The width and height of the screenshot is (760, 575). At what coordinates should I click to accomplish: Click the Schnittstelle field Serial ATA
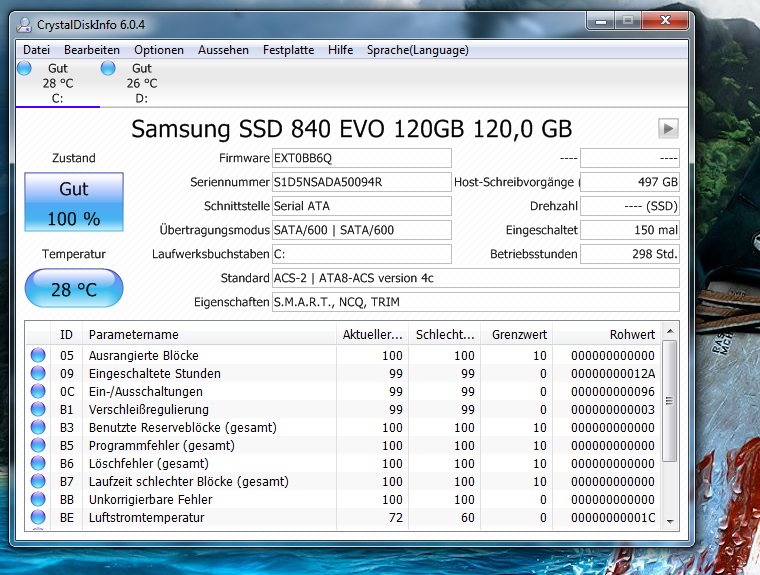click(x=362, y=206)
